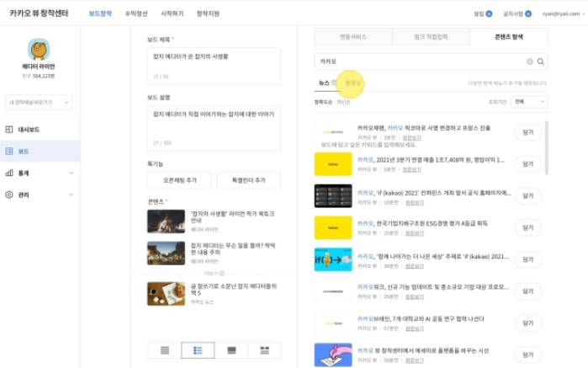The height and width of the screenshot is (368, 588).
Task: Open the ryan@ryan.com account dropdown
Action: 564,13
